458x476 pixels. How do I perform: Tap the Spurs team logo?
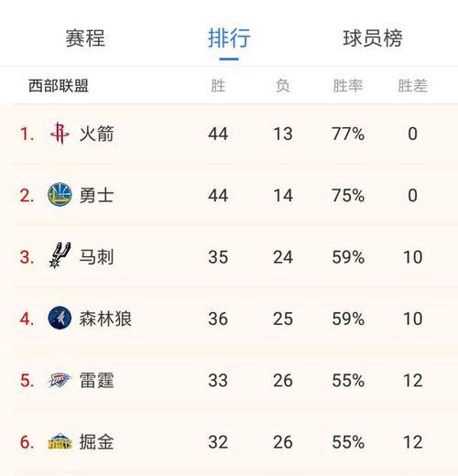coord(60,255)
